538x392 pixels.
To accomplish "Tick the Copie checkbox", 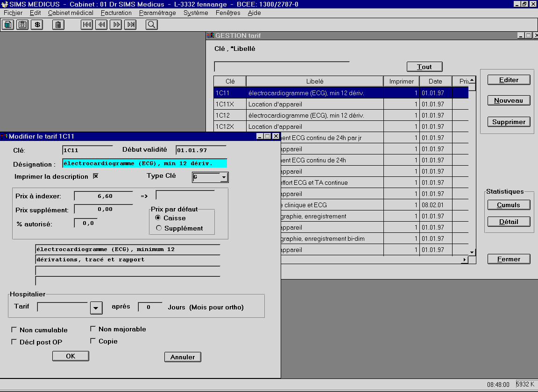I will 92,341.
